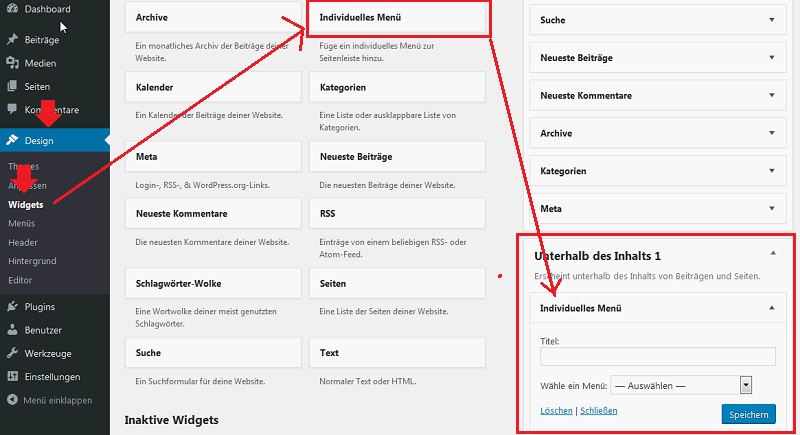Collapse sidebar via Menü einklappen icon

[12, 400]
